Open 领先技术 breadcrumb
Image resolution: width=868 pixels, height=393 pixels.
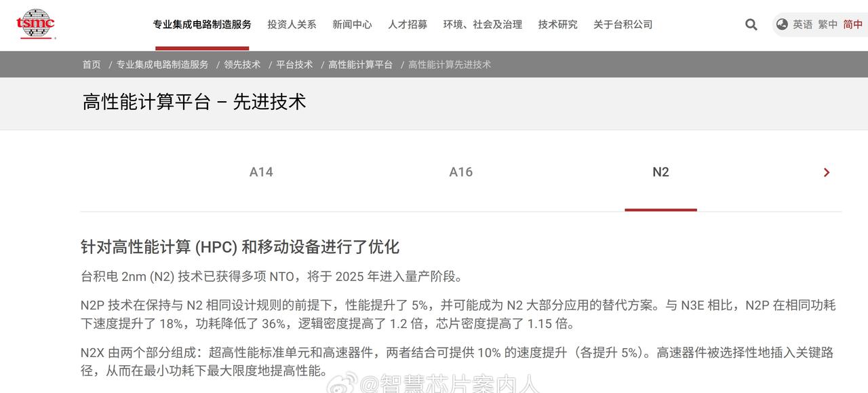tap(242, 64)
